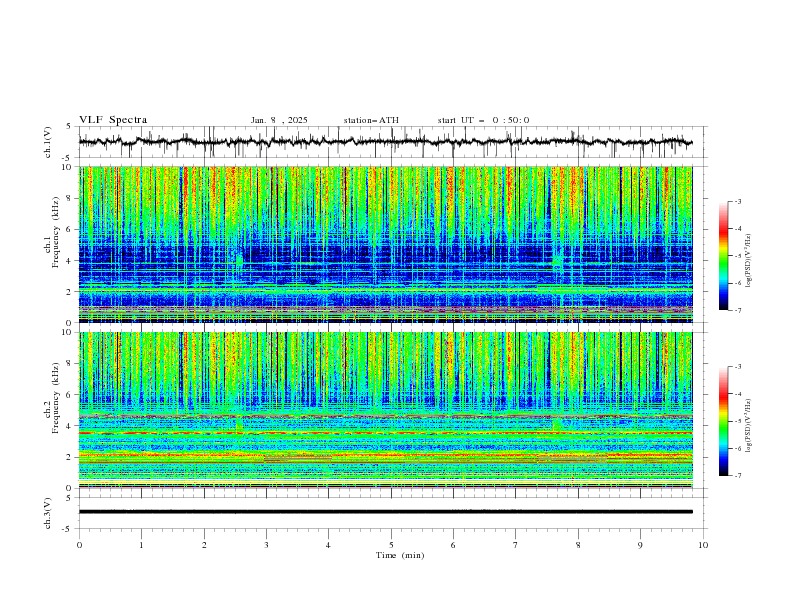This screenshot has height=612, width=792.
Task: Click the "VLF Spectra" title text
Action: tap(113, 120)
